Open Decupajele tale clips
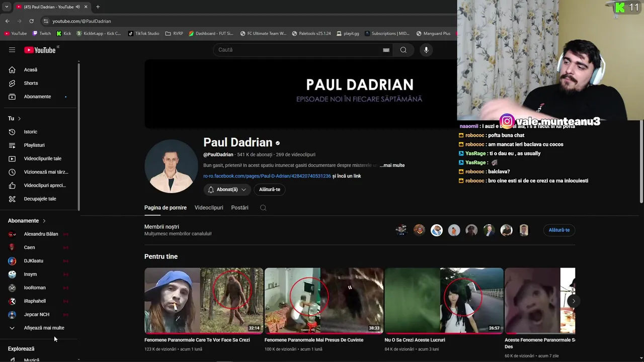 (39, 199)
